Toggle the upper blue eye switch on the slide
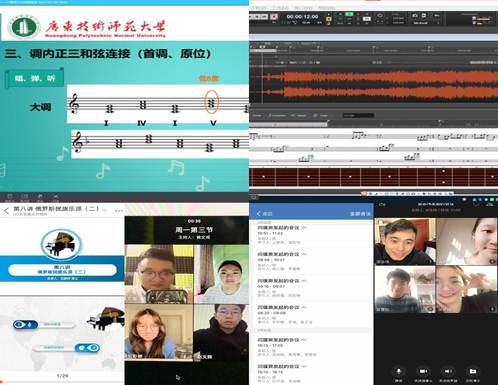The image size is (498, 385). tap(25, 324)
